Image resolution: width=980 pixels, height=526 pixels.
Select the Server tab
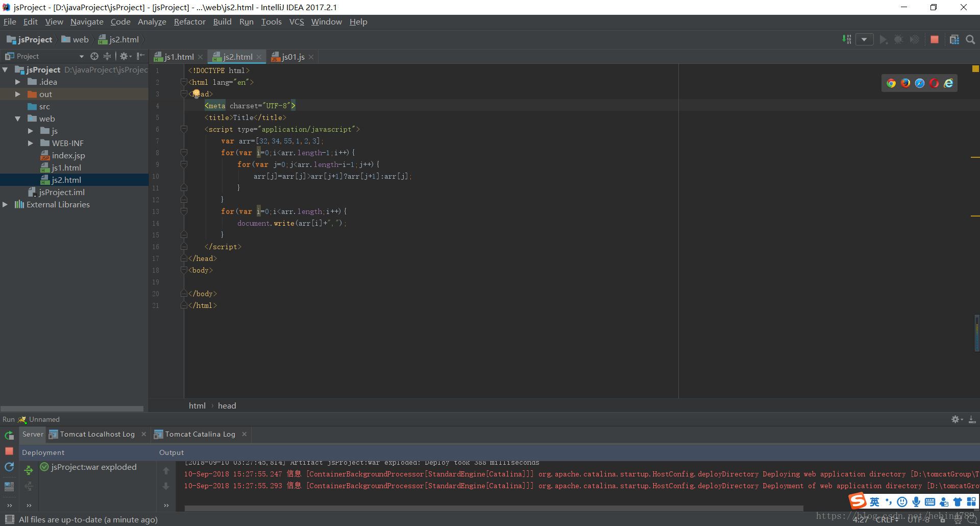tap(33, 434)
